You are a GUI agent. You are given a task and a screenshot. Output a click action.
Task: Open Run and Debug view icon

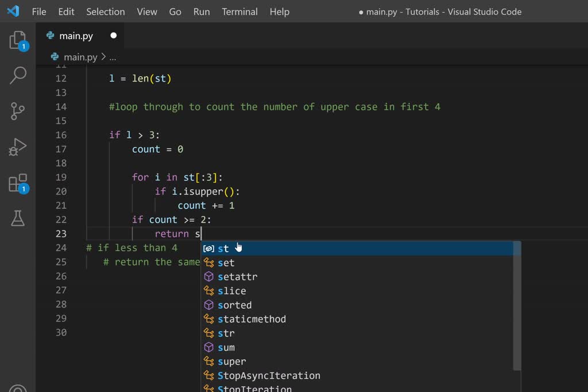click(x=18, y=147)
